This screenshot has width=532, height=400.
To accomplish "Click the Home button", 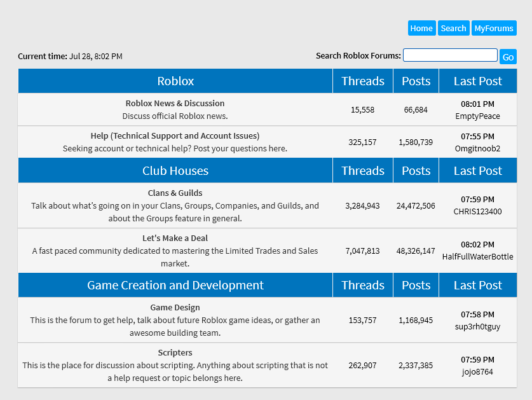I will [x=422, y=28].
